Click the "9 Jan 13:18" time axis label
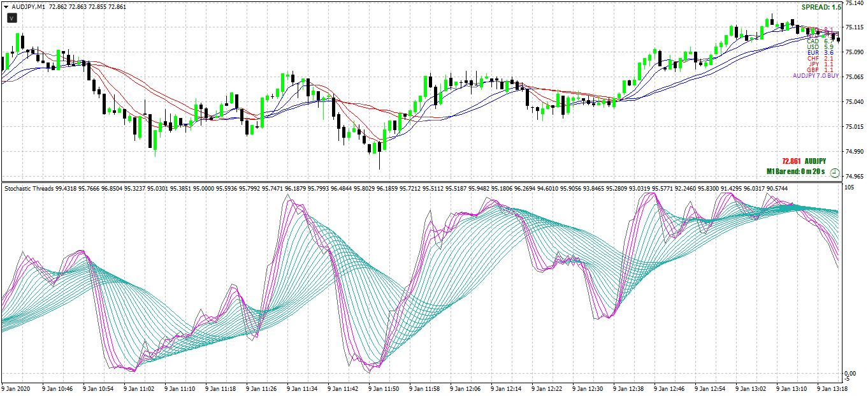The height and width of the screenshot is (396, 868). 833,388
